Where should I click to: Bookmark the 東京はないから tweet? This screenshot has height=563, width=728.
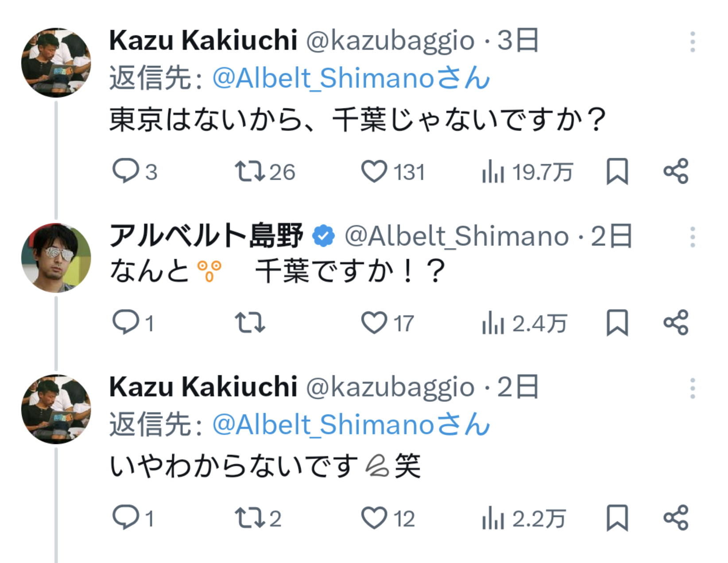pos(617,171)
